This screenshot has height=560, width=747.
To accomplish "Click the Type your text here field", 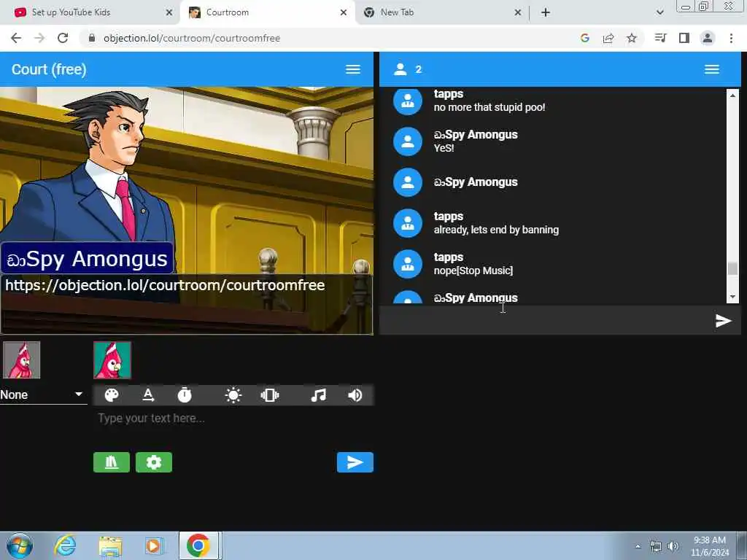I will [233, 419].
